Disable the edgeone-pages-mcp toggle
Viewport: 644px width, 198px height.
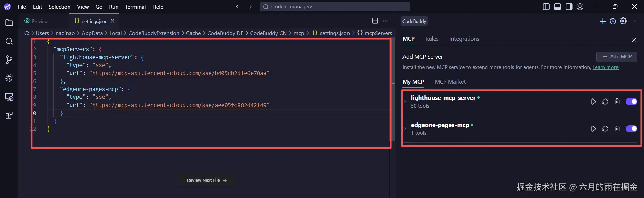click(631, 129)
